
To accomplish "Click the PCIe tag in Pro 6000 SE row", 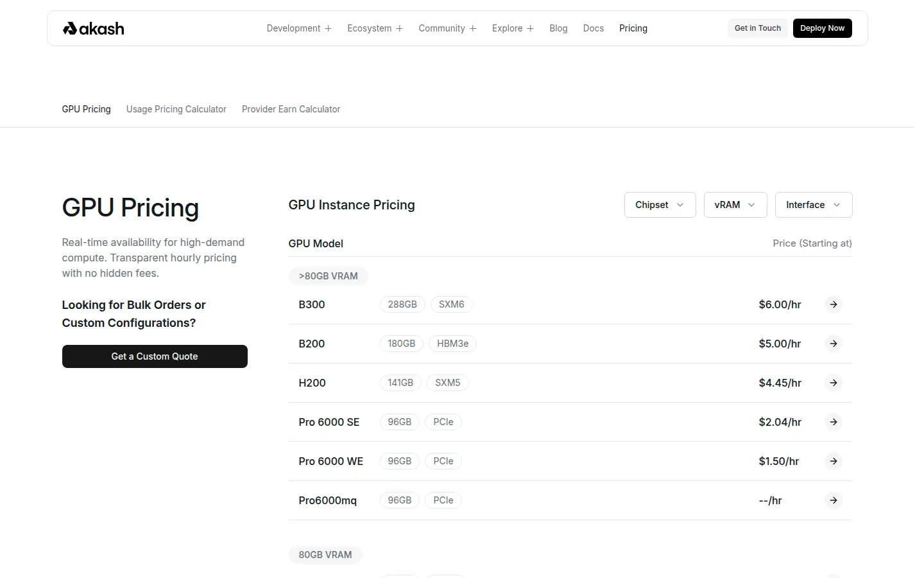I will 443,422.
